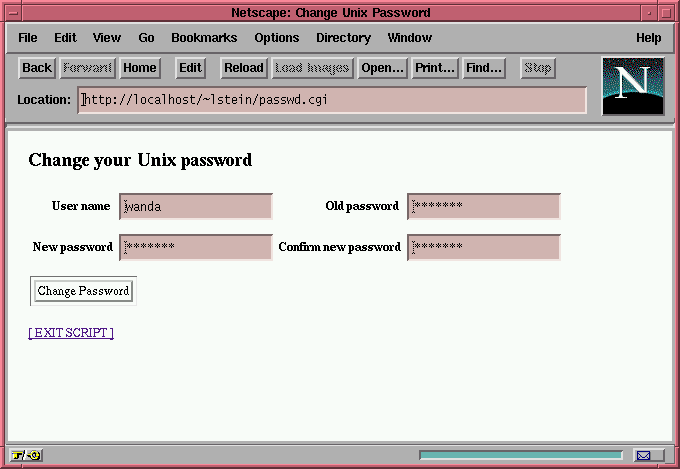680x469 pixels.
Task: Click the Open... toolbar button
Action: pos(382,68)
